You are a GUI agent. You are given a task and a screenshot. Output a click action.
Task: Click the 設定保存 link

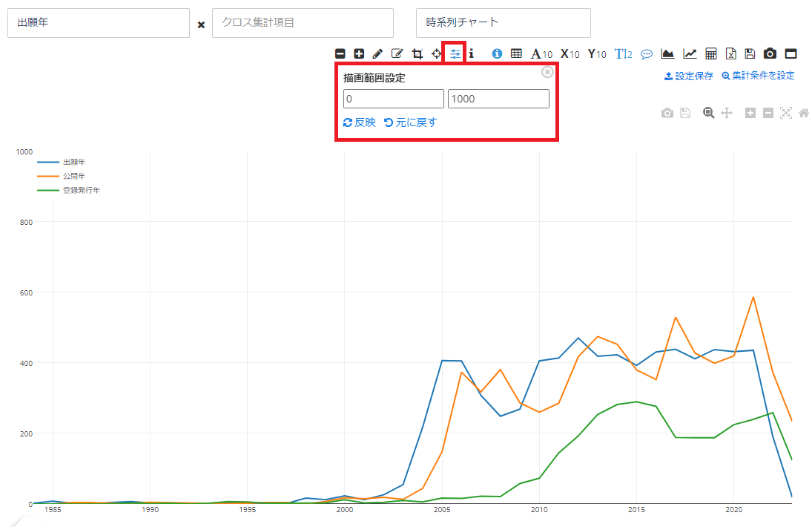point(689,76)
